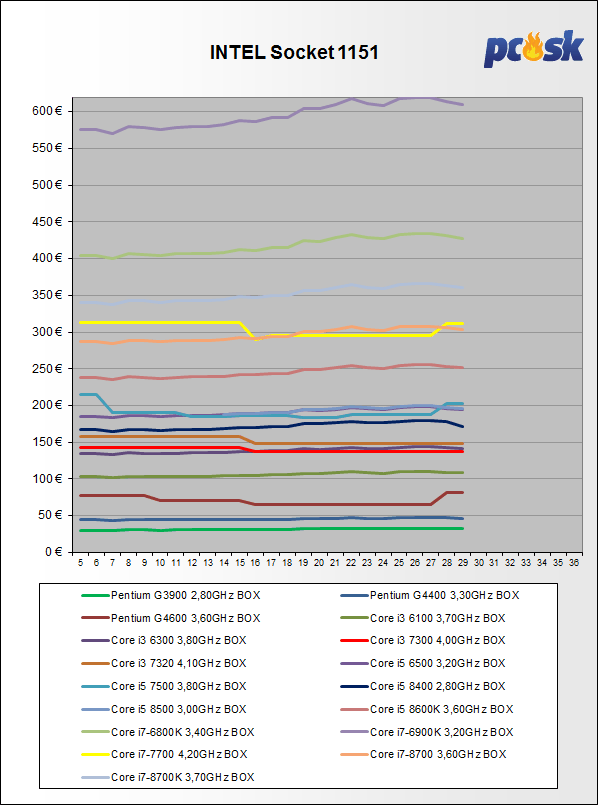Click the 0 € y-axis label

(x=53, y=552)
